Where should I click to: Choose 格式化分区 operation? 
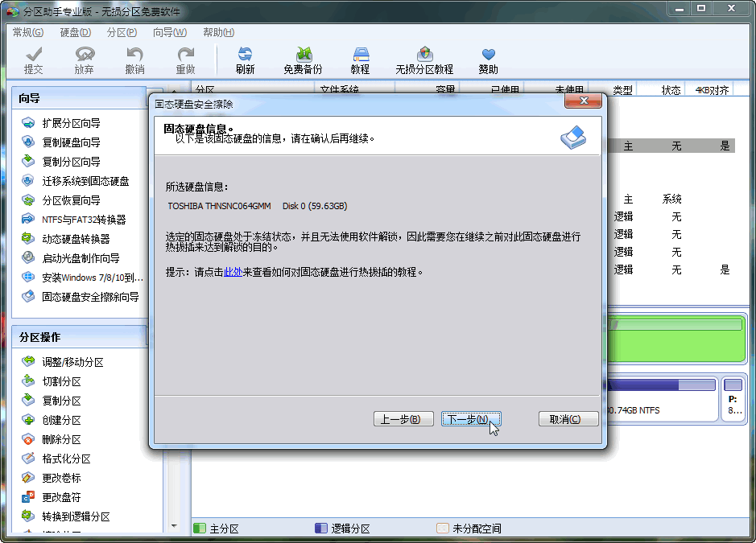click(57, 459)
